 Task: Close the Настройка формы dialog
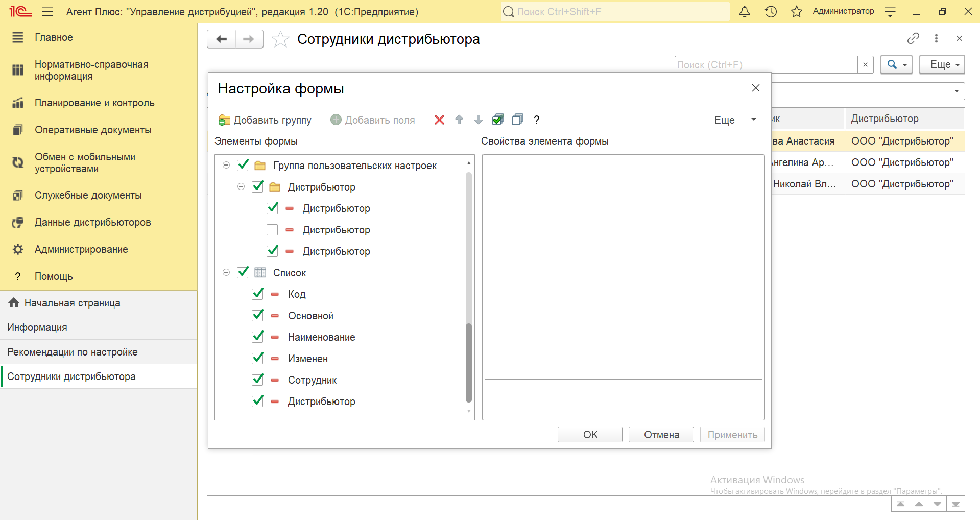tap(756, 88)
